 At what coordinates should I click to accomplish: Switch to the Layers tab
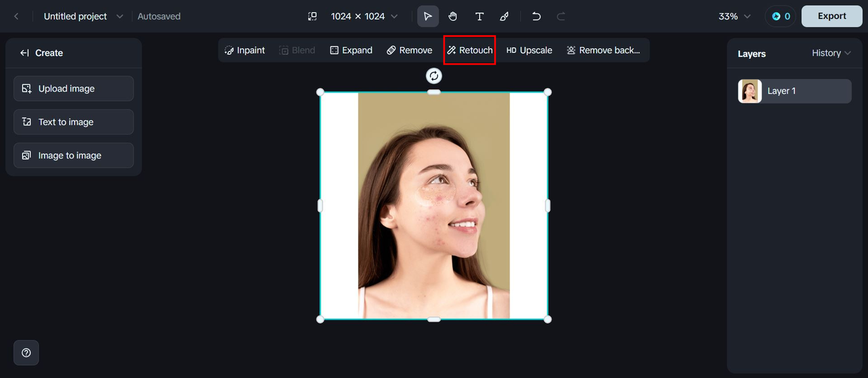point(751,54)
